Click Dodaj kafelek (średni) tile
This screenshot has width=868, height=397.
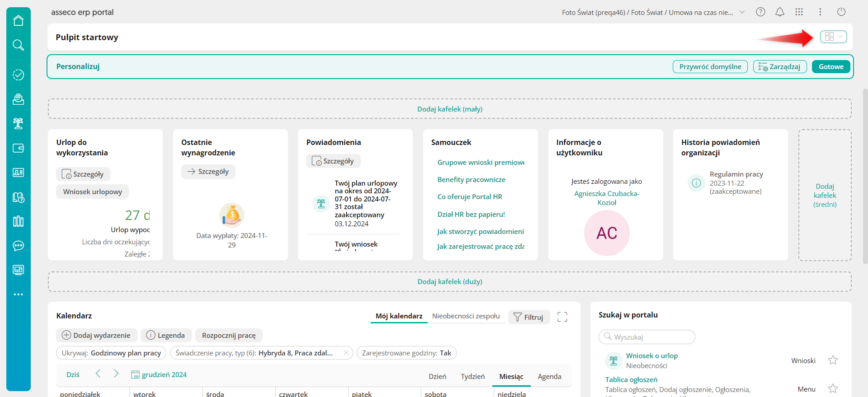click(825, 195)
